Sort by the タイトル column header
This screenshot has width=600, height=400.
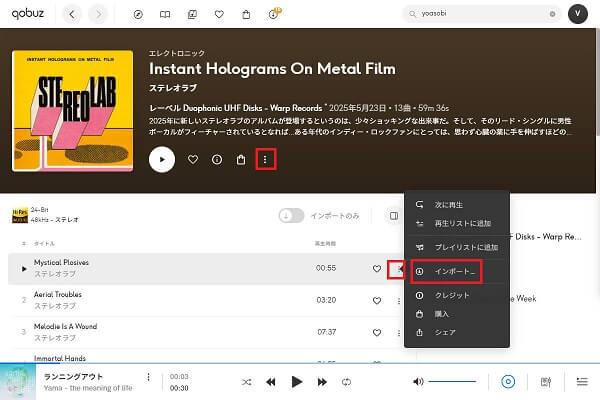click(x=44, y=243)
